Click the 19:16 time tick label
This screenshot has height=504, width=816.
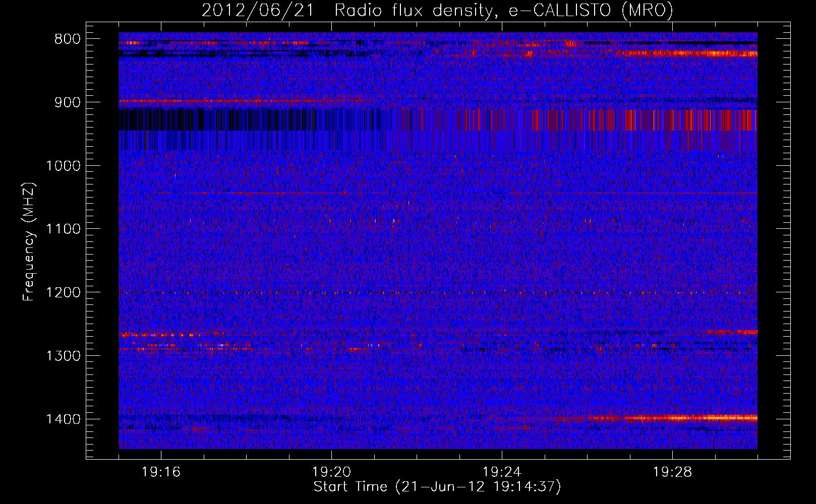point(161,472)
